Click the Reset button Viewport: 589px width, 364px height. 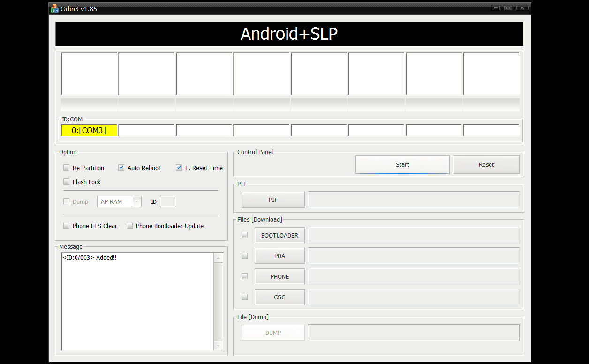click(486, 164)
